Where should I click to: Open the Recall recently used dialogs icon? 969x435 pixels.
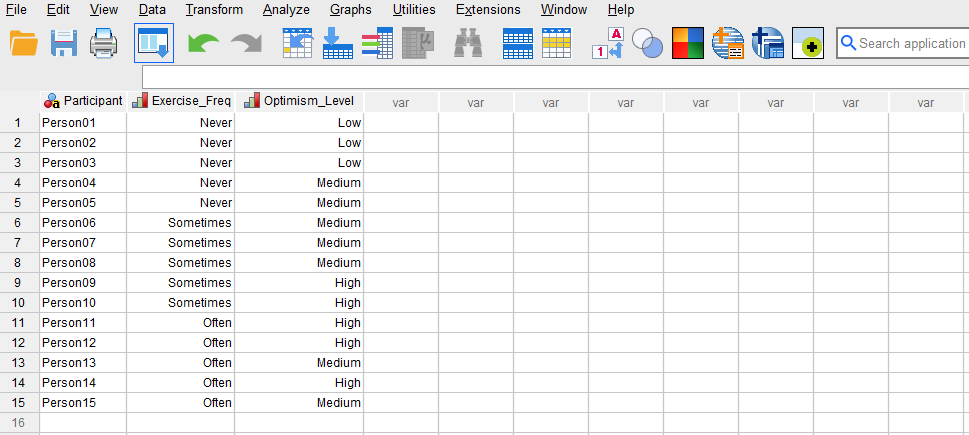pos(153,43)
